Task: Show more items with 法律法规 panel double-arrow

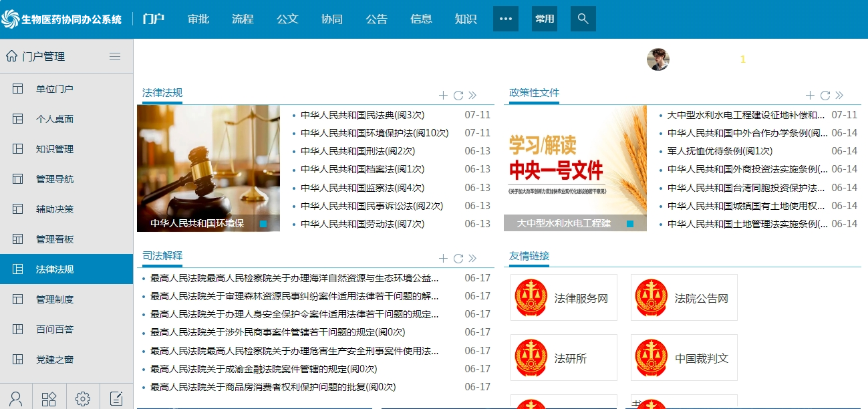Action: click(472, 96)
